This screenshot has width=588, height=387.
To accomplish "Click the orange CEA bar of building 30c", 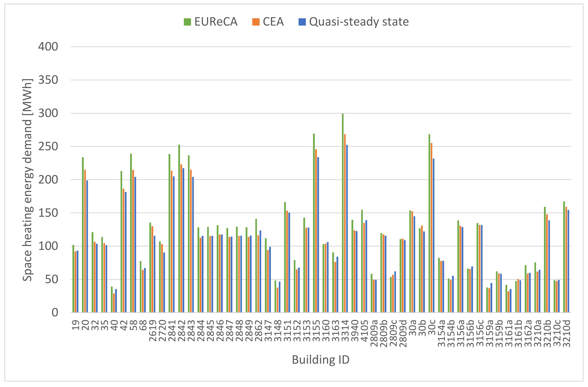I will click(432, 227).
